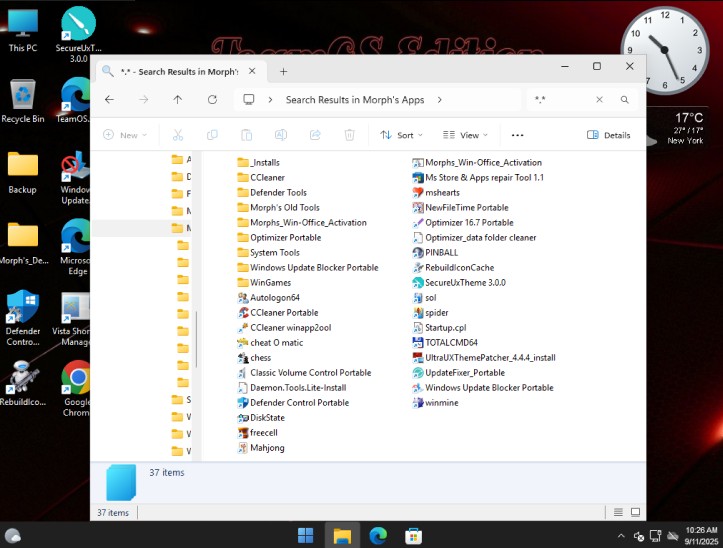Select Optimizer Portable folder
The height and width of the screenshot is (548, 723).
point(279,238)
